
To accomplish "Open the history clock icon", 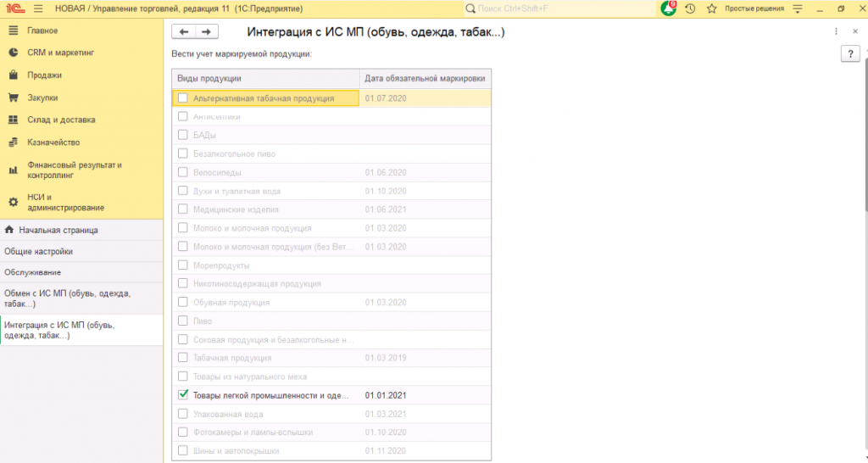I will (x=691, y=8).
